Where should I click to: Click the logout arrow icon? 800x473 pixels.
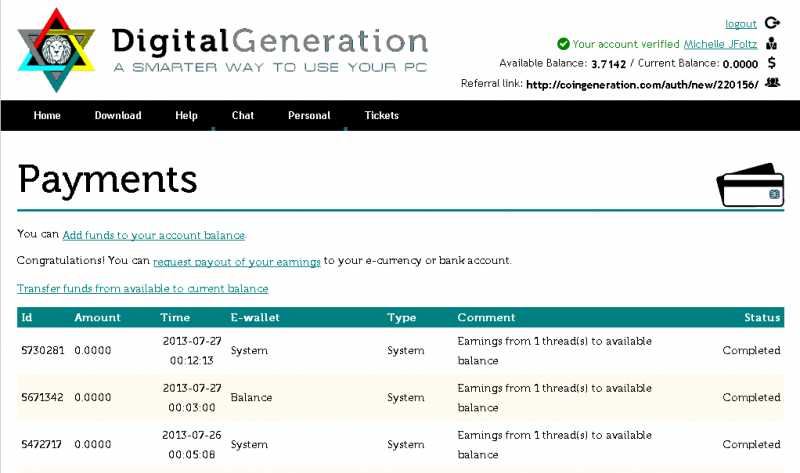(x=772, y=23)
